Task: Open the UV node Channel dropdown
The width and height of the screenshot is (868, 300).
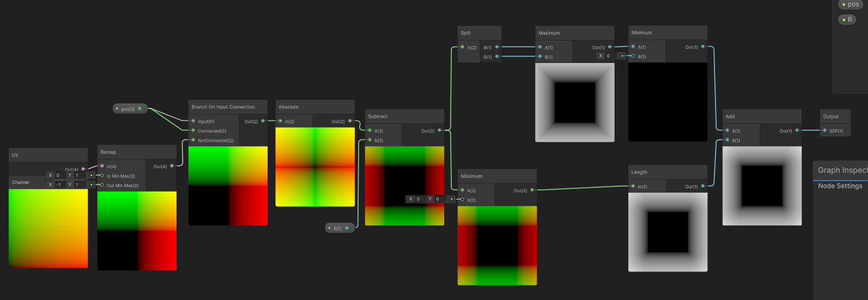Action: click(x=27, y=182)
